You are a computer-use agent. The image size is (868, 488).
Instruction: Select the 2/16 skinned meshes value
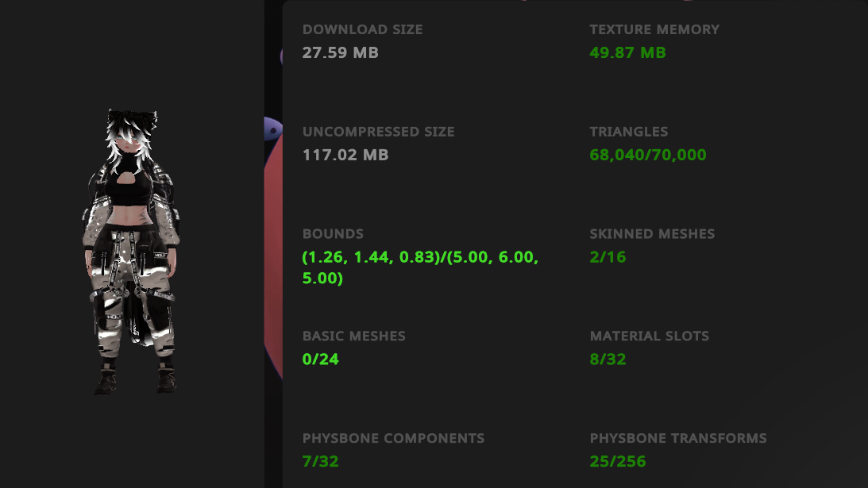pyautogui.click(x=608, y=257)
